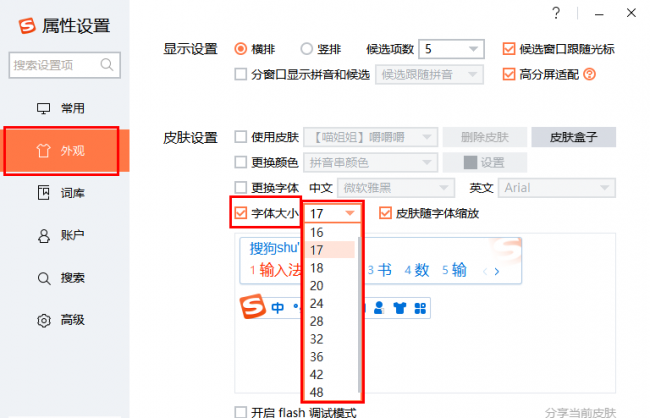Click the help question mark in title bar

556,13
